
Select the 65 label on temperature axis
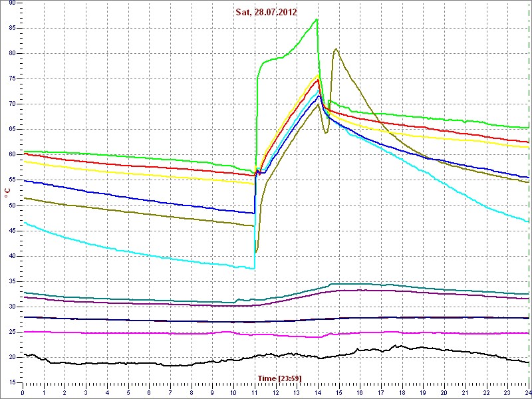click(x=12, y=130)
